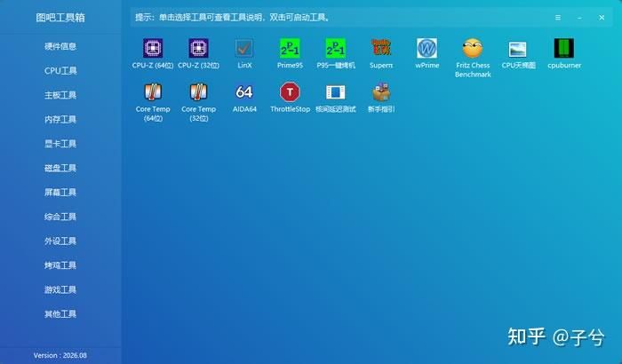The image size is (622, 364).
Task: Switch to the 综合工具 category
Action: coord(60,217)
